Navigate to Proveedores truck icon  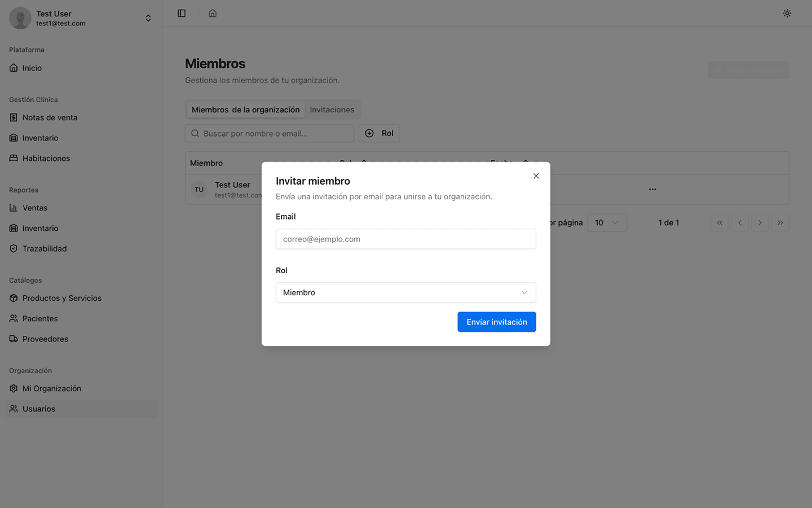coord(14,339)
